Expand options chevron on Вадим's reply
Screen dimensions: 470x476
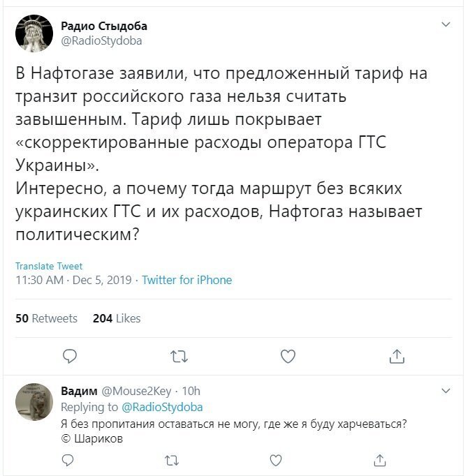tap(446, 390)
